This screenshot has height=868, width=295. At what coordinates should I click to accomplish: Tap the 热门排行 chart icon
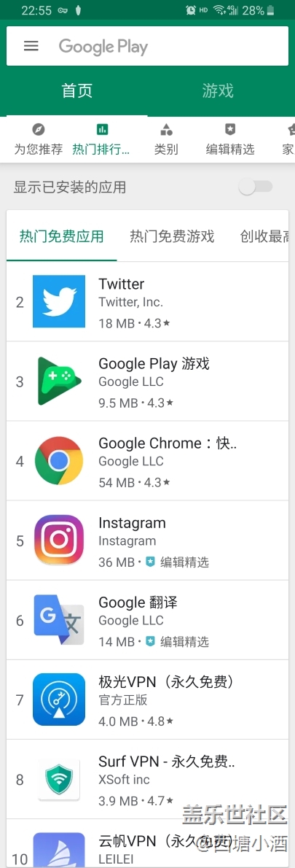tap(102, 130)
